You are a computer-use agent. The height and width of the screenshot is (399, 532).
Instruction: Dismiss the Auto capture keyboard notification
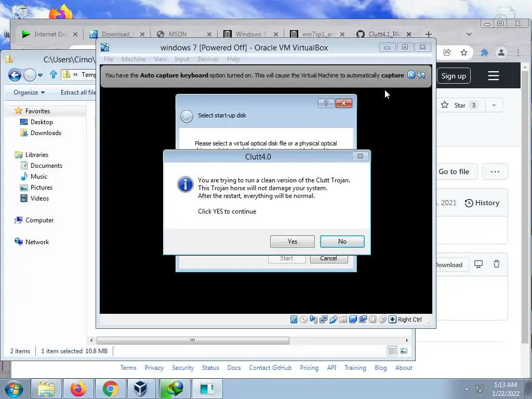pyautogui.click(x=411, y=75)
